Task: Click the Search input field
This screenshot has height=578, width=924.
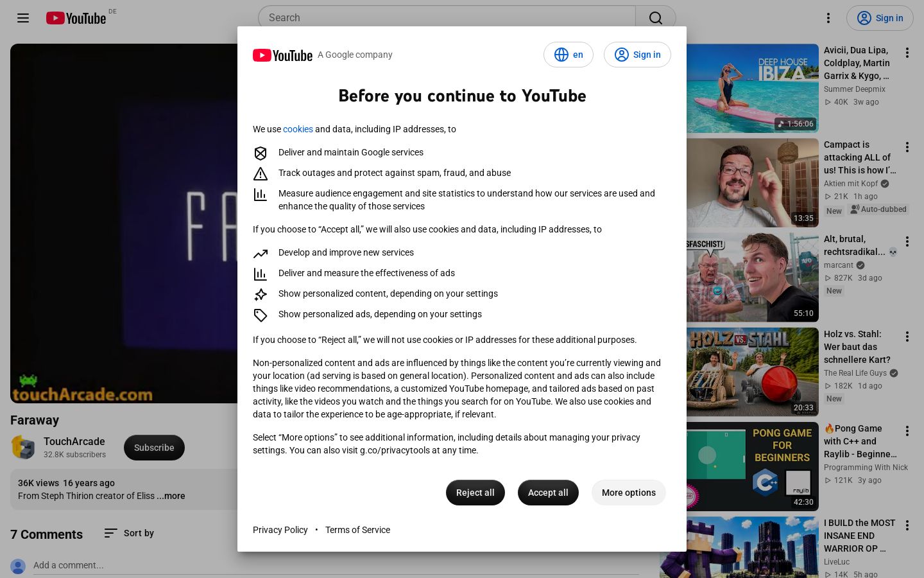Action: click(447, 18)
